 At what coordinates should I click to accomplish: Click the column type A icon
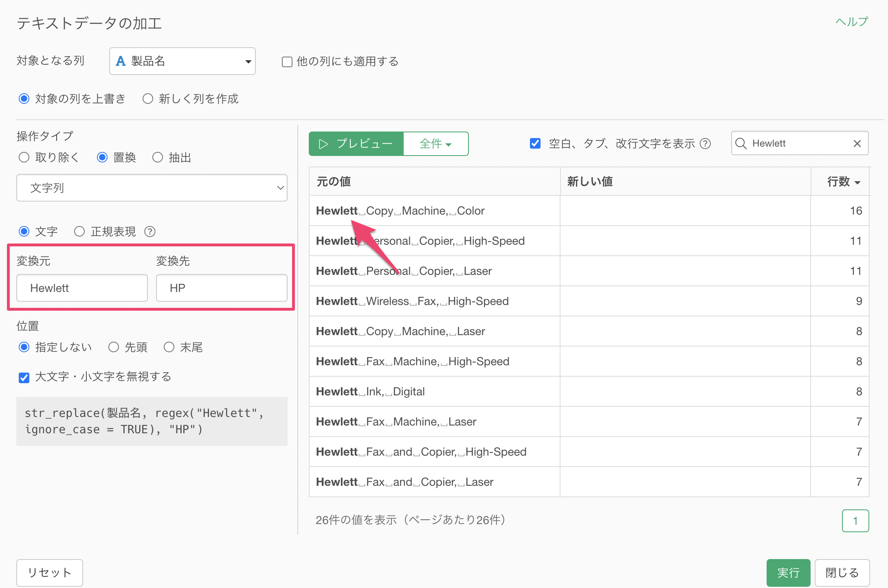point(121,61)
